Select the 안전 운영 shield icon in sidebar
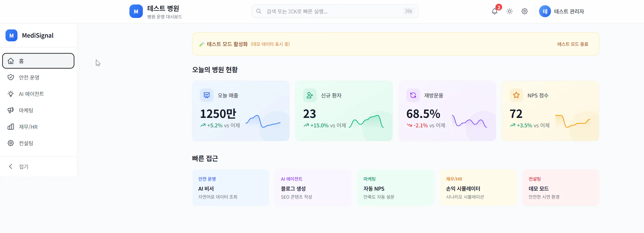644x233 pixels. (11, 77)
